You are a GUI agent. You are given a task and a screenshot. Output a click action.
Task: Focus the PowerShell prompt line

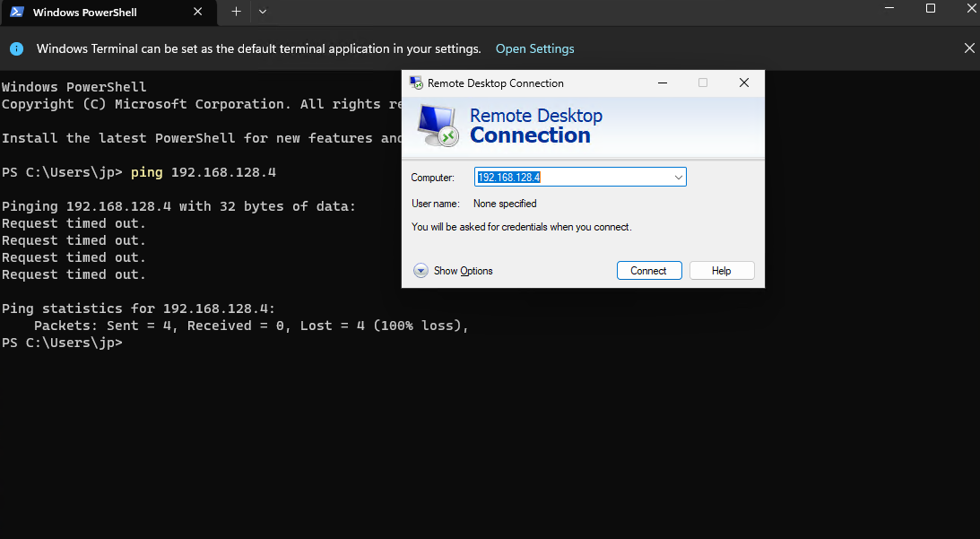click(x=269, y=343)
